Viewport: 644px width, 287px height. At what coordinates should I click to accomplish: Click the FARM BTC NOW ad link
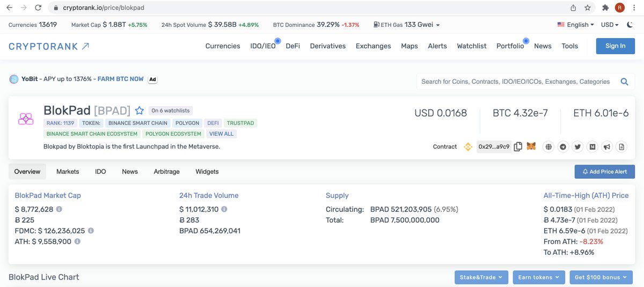pyautogui.click(x=121, y=79)
